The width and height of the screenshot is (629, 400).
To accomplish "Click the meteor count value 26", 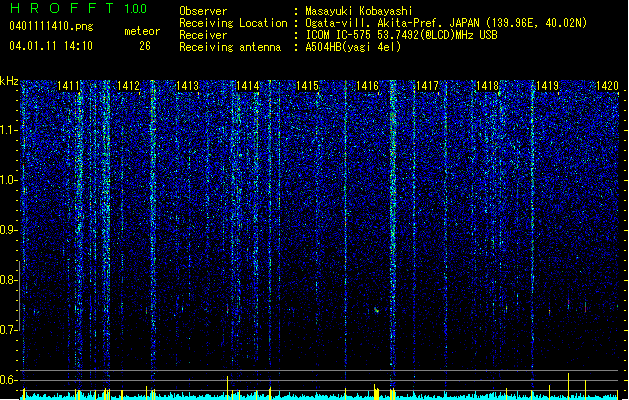I will (x=145, y=46).
